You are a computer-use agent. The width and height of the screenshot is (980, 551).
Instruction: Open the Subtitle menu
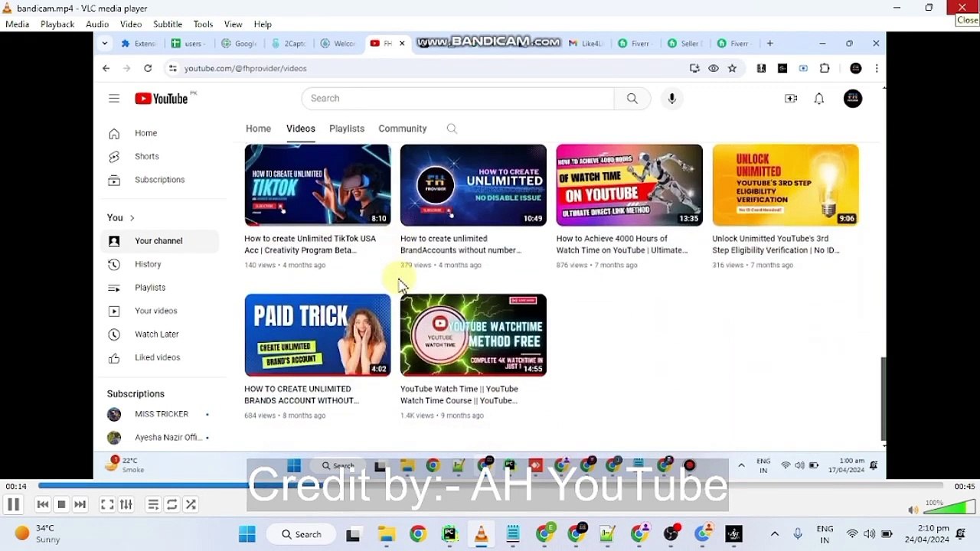(168, 24)
